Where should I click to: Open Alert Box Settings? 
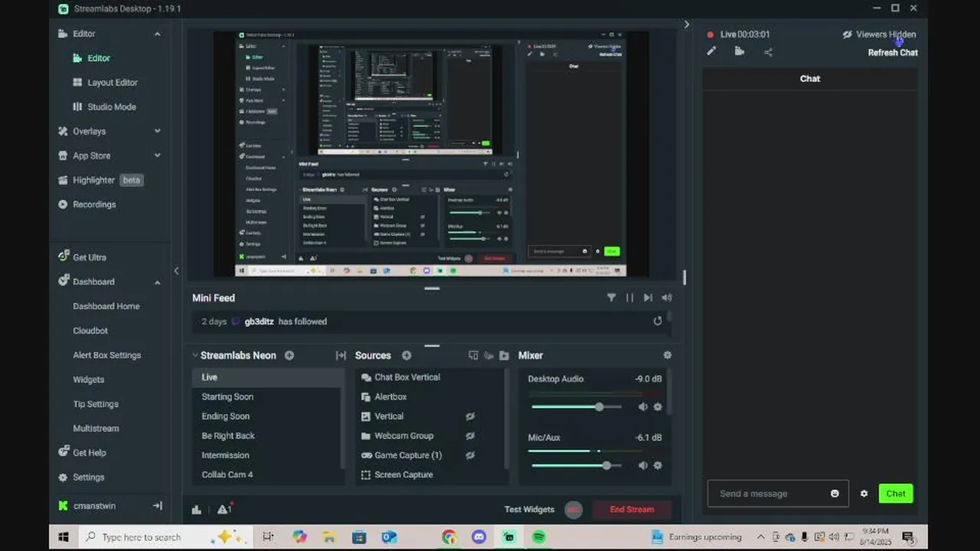tap(107, 355)
